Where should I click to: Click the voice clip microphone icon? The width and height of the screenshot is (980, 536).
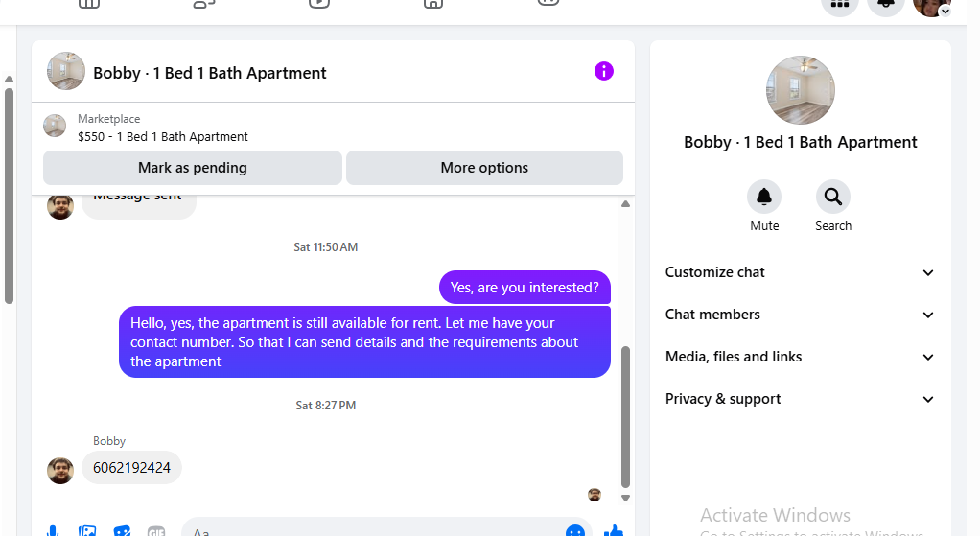53,531
